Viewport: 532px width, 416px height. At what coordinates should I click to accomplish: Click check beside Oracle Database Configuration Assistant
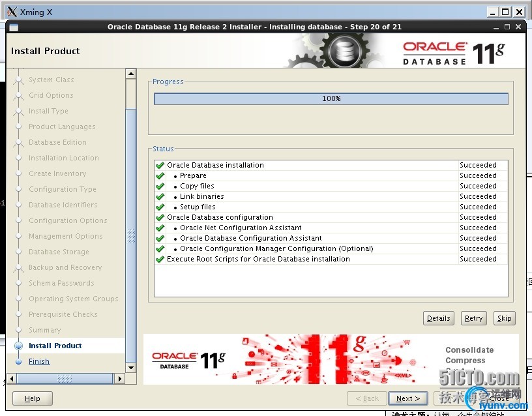coord(160,238)
